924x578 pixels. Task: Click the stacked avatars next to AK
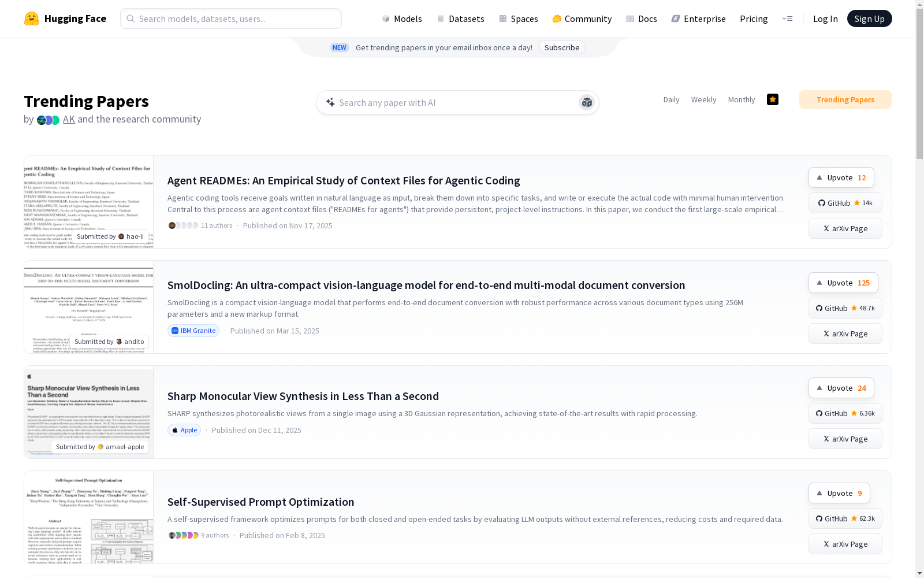pos(48,120)
